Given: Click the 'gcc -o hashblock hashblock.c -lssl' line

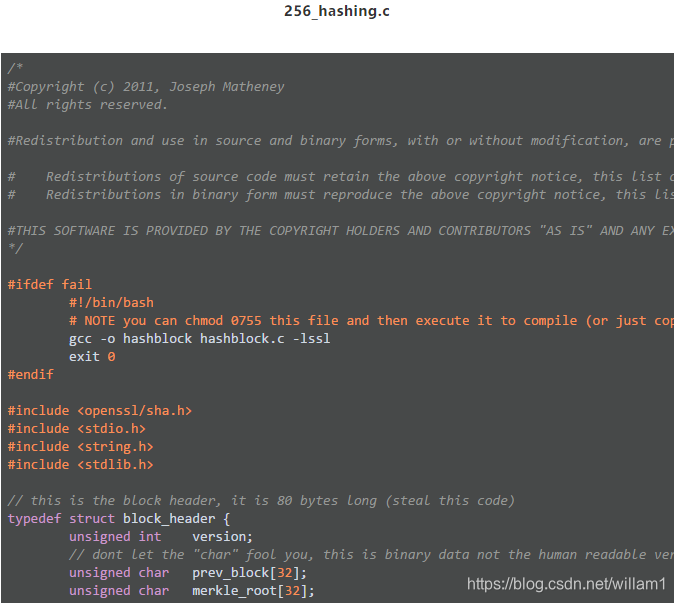Looking at the screenshot, I should pyautogui.click(x=200, y=339).
